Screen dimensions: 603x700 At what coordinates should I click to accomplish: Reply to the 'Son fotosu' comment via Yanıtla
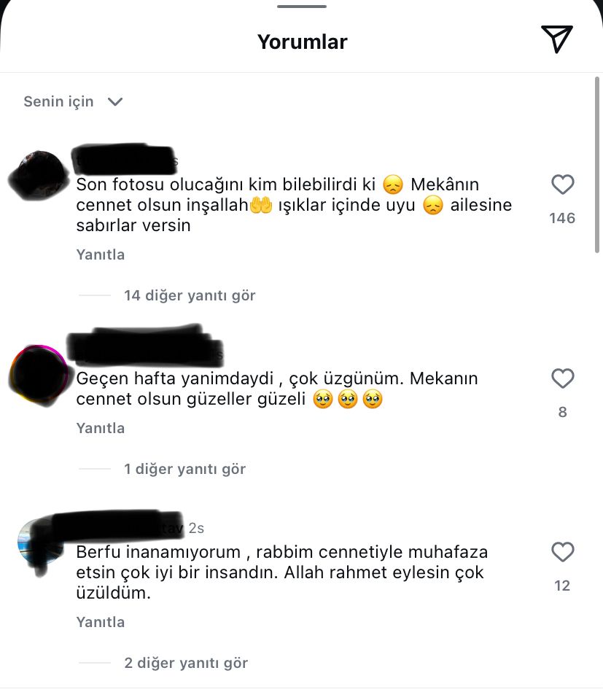101,255
